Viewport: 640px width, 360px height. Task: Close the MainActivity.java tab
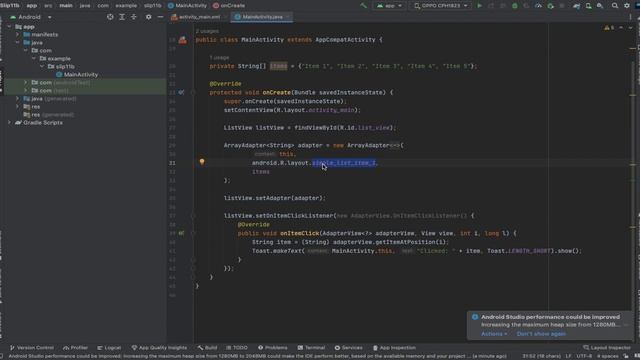point(288,17)
